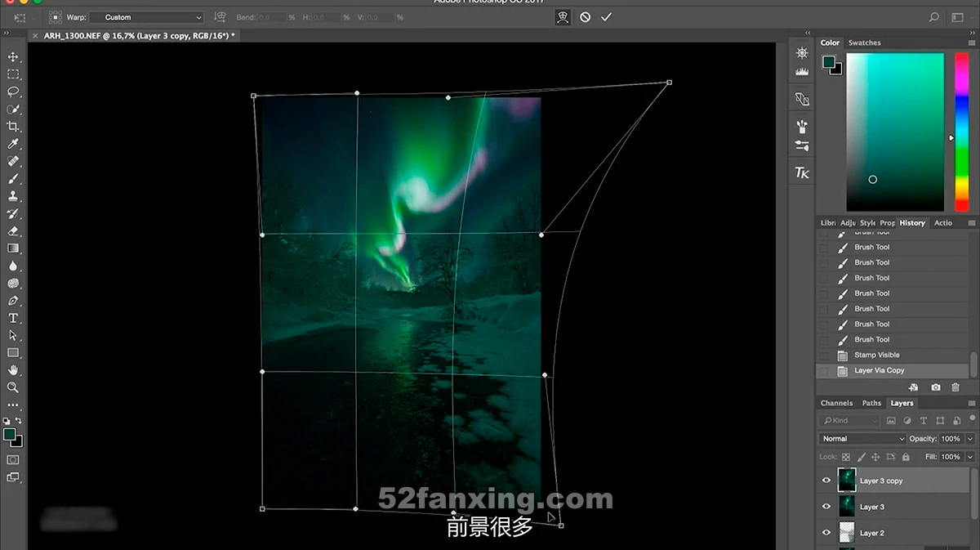The width and height of the screenshot is (980, 550).
Task: Cancel the warp transform
Action: (585, 16)
